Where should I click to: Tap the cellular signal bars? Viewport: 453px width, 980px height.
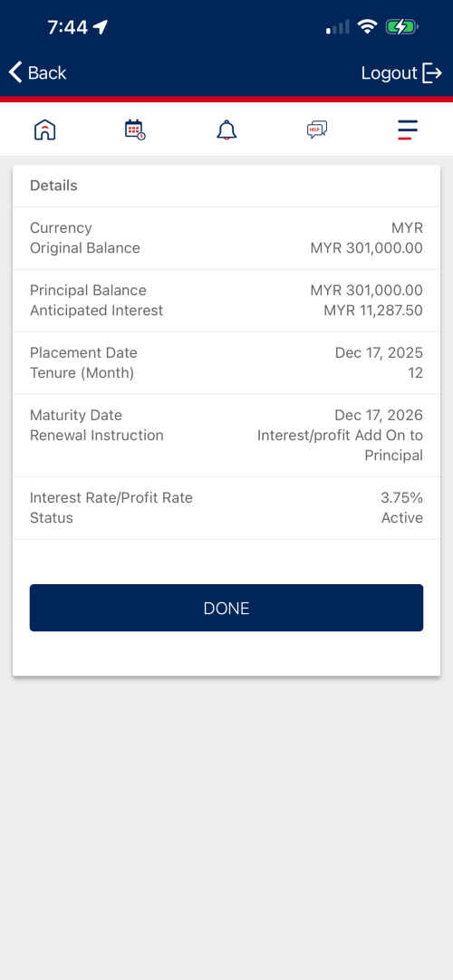point(337,27)
